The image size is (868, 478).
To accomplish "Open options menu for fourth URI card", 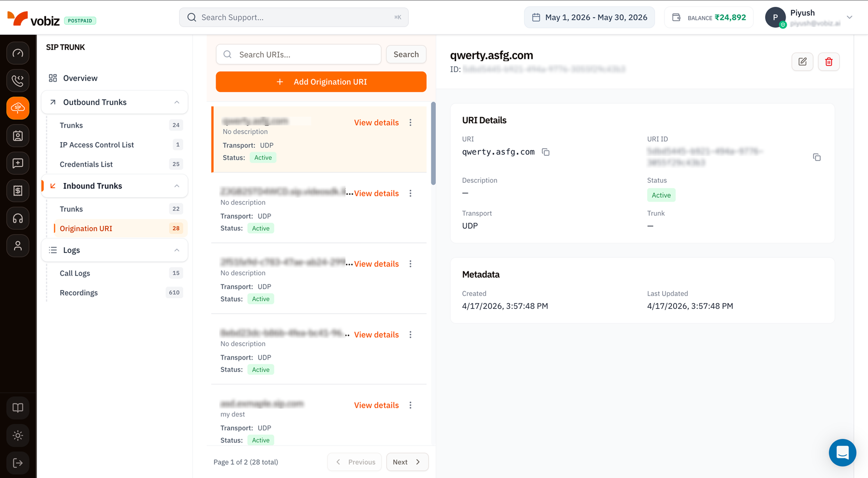I will tap(410, 335).
